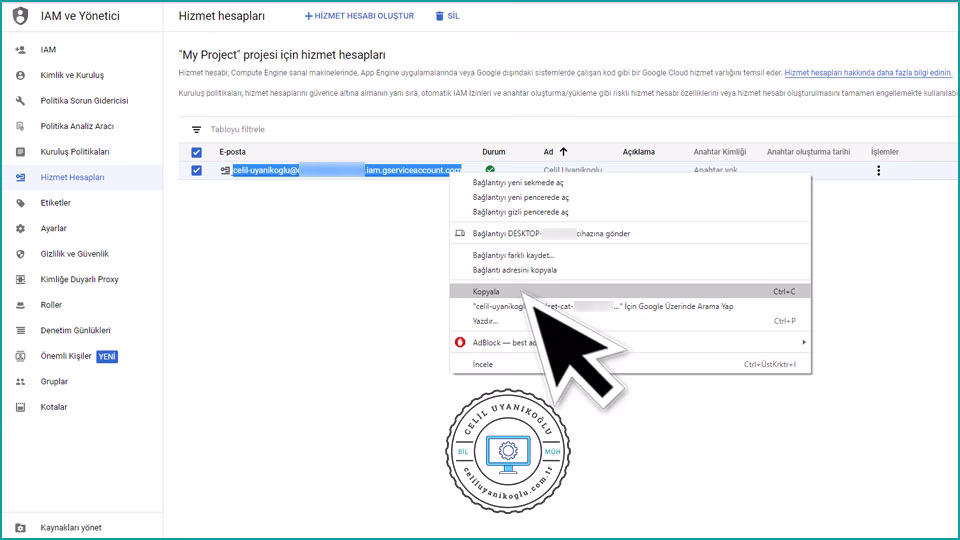960x540 pixels.
Task: Open the three-dot actions menu for celil-uyanikoglu row
Action: tap(879, 171)
